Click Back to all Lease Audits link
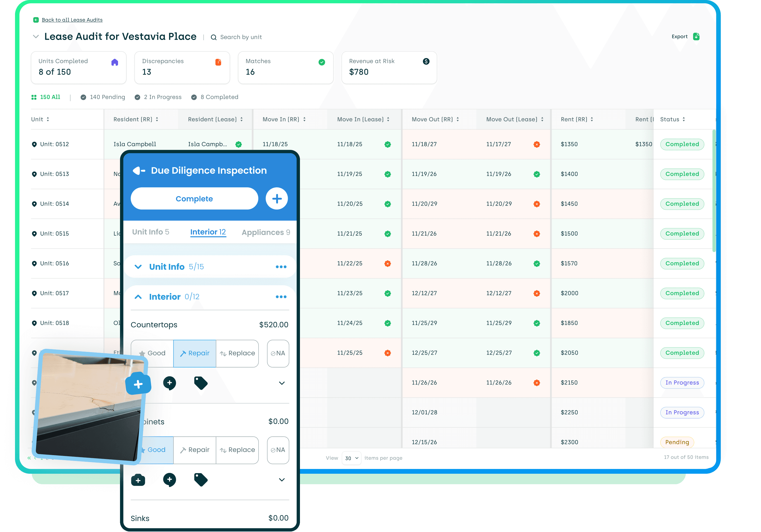The height and width of the screenshot is (532, 761). coord(72,20)
